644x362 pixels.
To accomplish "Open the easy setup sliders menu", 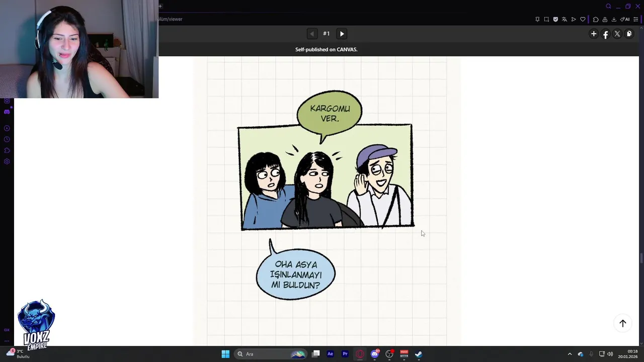I will coord(635,19).
